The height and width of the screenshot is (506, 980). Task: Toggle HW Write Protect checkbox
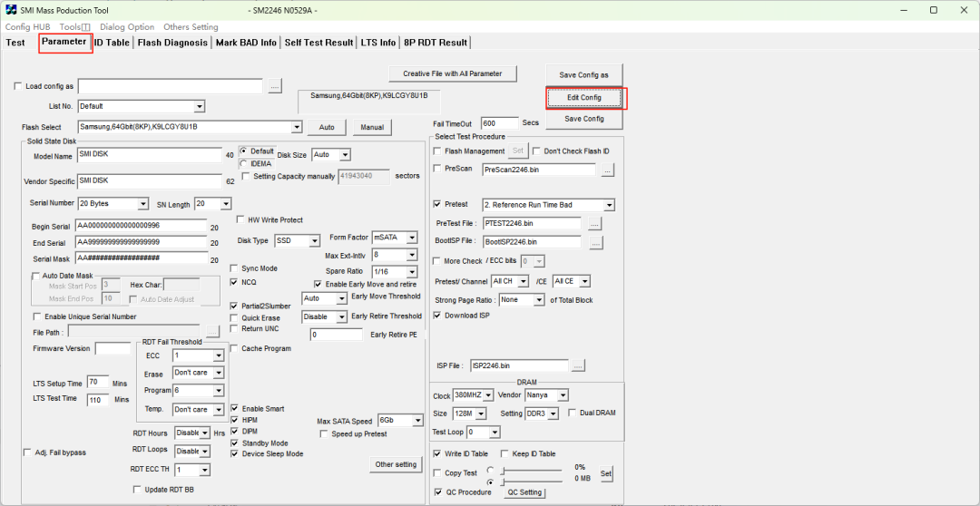(240, 219)
